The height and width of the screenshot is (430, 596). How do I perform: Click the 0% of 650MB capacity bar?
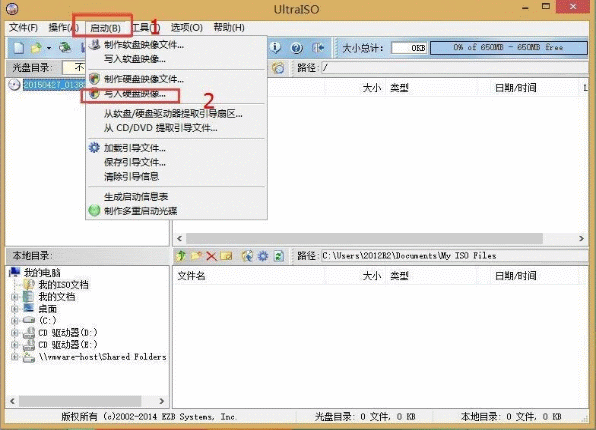(509, 48)
